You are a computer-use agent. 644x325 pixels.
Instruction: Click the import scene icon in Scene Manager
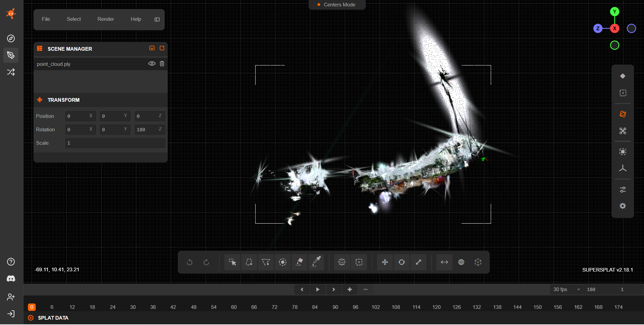[152, 48]
